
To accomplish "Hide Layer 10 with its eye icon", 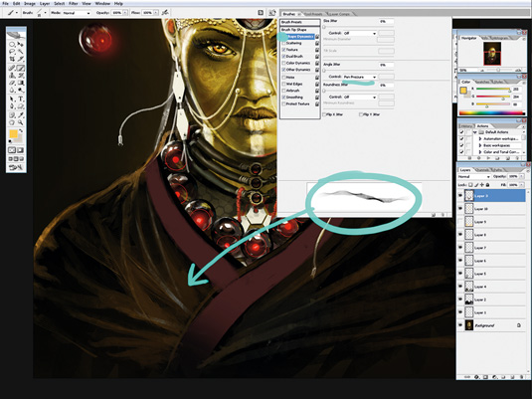I will (x=460, y=209).
